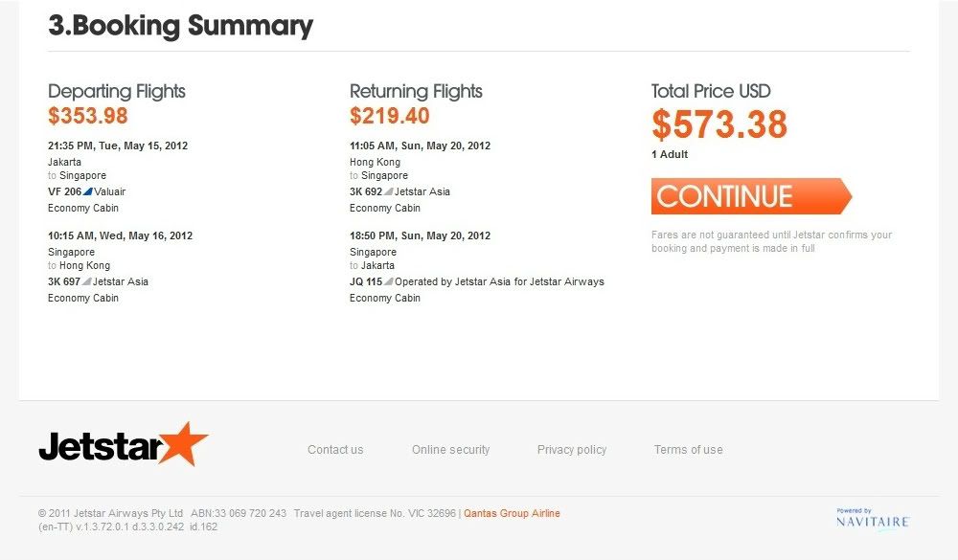The height and width of the screenshot is (560, 958).
Task: Click the Navitaire logo
Action: [x=873, y=519]
